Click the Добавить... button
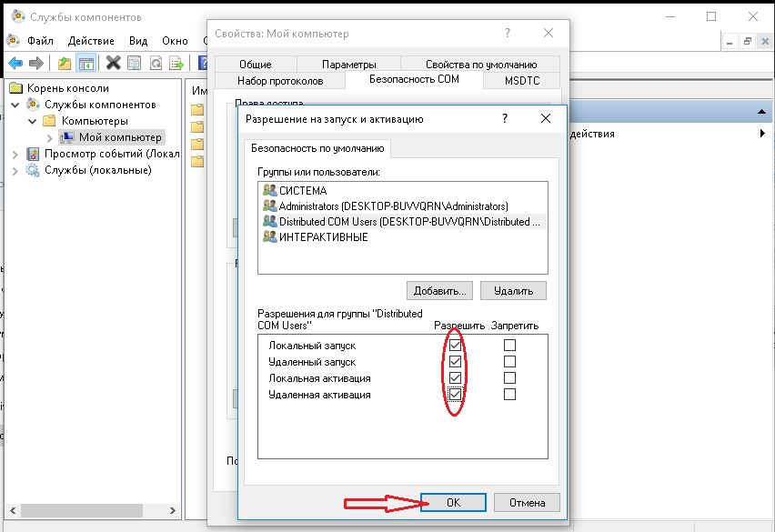Screen dimensions: 775x532 440,290
